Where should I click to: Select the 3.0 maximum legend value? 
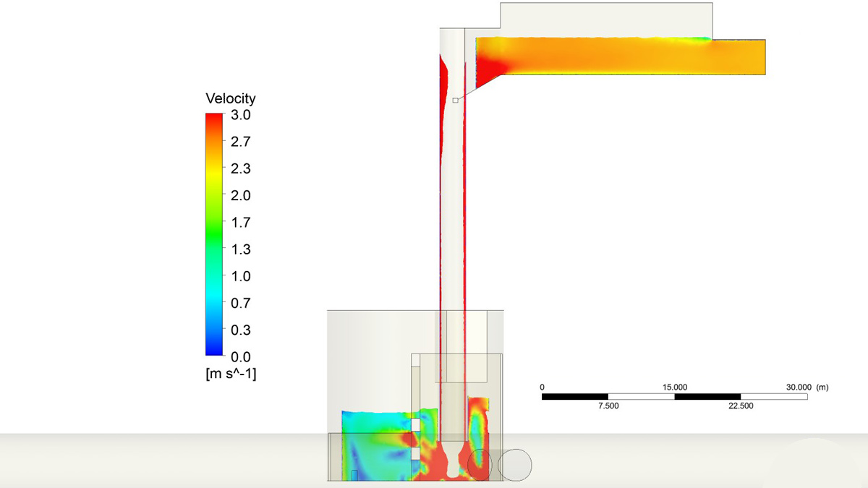(x=241, y=115)
